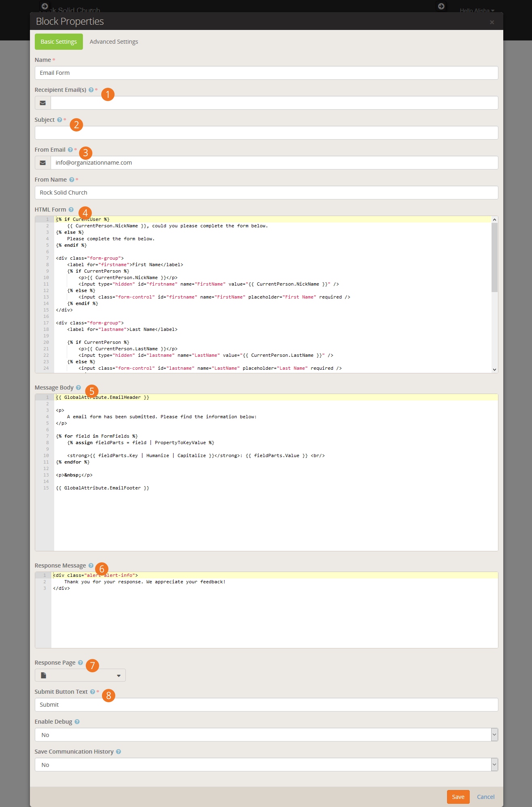Click help icon next to Enable Debug

coord(77,722)
